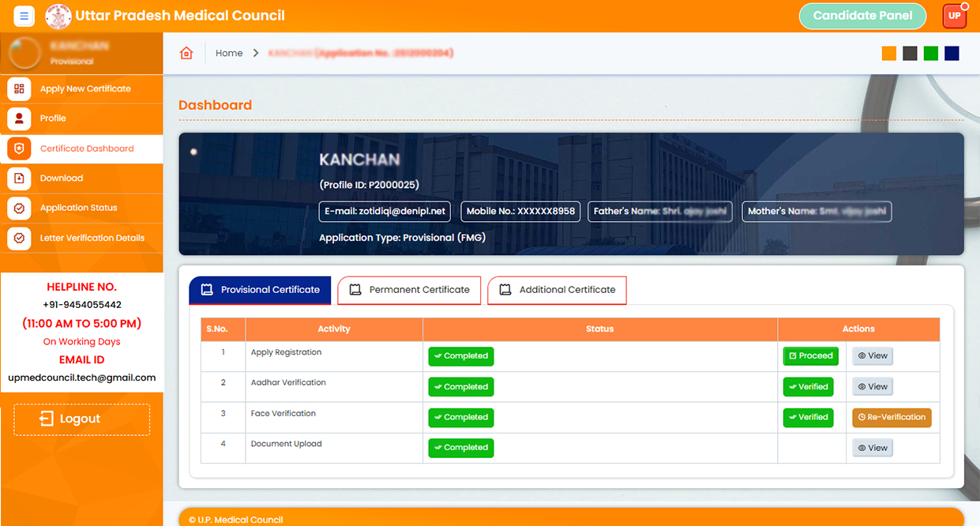Click the Profile person icon in sidebar
The height and width of the screenshot is (526, 980).
click(x=19, y=118)
